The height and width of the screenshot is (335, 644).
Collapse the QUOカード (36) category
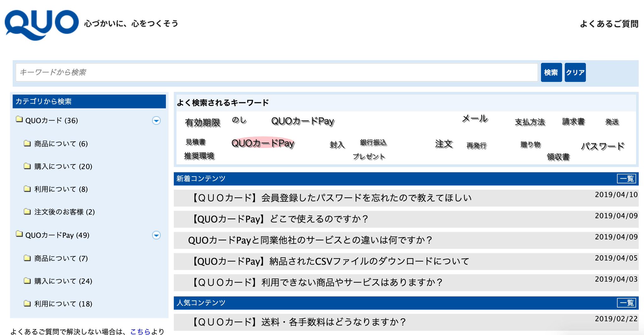point(156,120)
